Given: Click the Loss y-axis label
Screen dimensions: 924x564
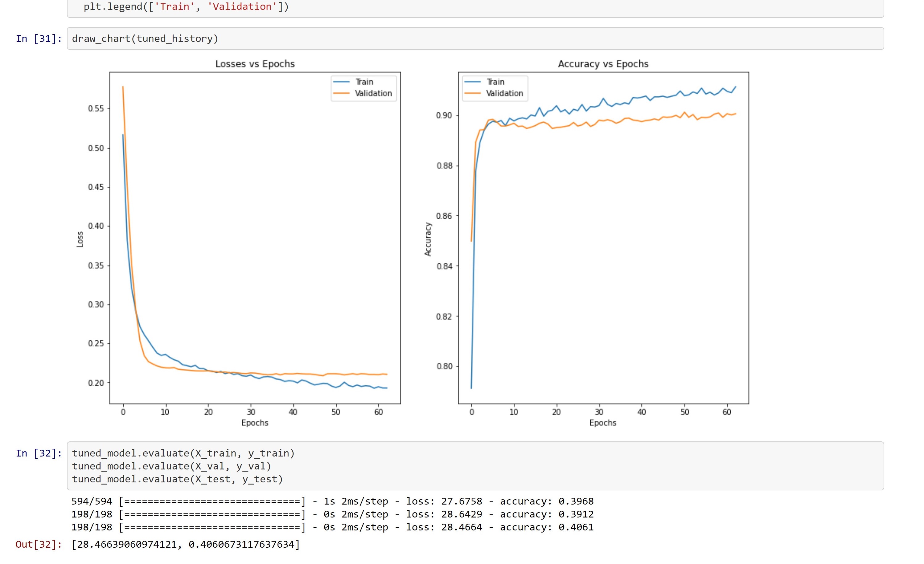Looking at the screenshot, I should pos(80,239).
